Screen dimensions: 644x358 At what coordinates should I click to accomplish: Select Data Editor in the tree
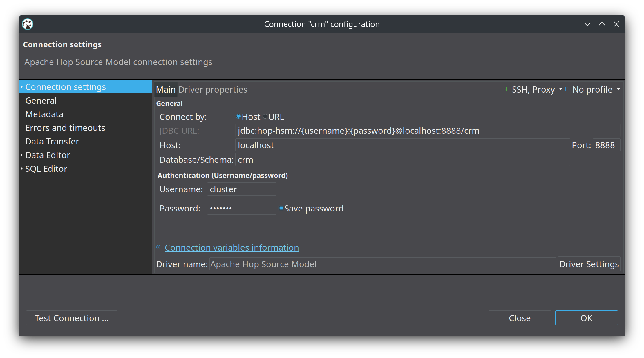[x=48, y=155]
